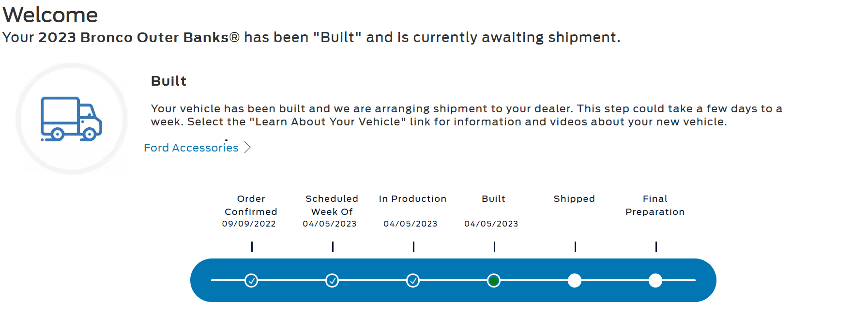Click the 09/09/2022 order date

249,224
